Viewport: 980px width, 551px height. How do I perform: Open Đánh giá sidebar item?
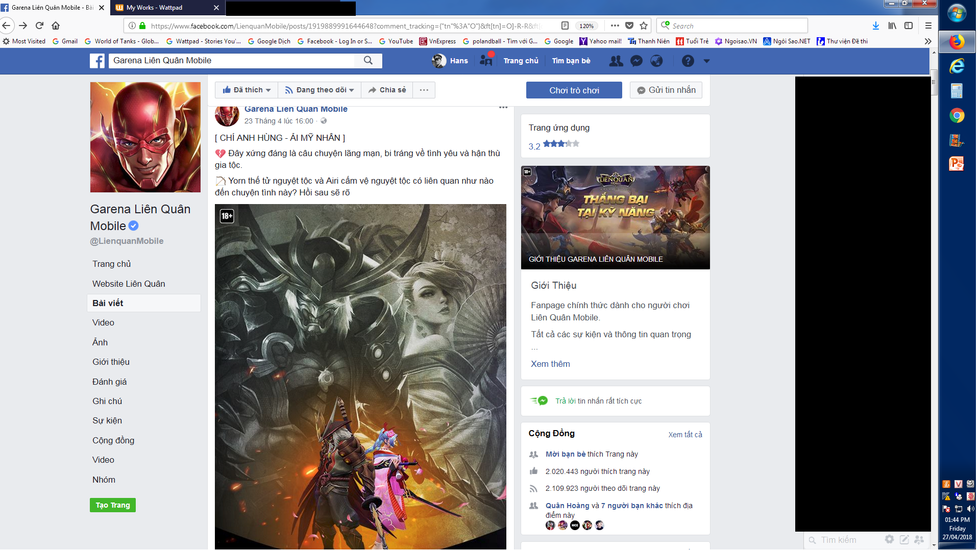[x=109, y=382]
